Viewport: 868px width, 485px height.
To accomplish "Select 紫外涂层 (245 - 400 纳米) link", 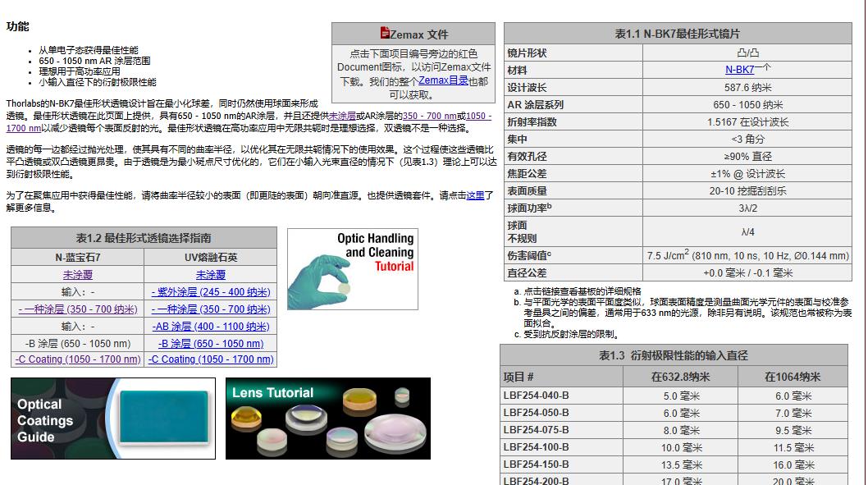I will pyautogui.click(x=210, y=292).
